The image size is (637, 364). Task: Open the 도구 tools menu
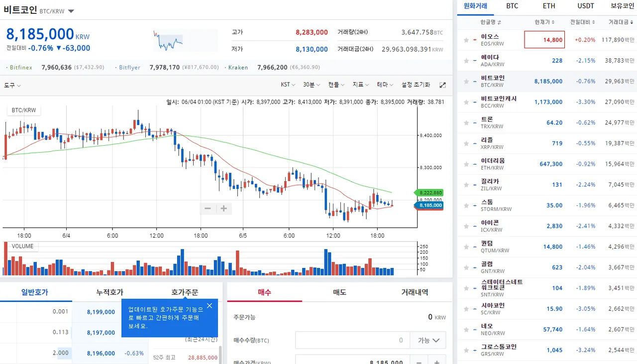12,86
